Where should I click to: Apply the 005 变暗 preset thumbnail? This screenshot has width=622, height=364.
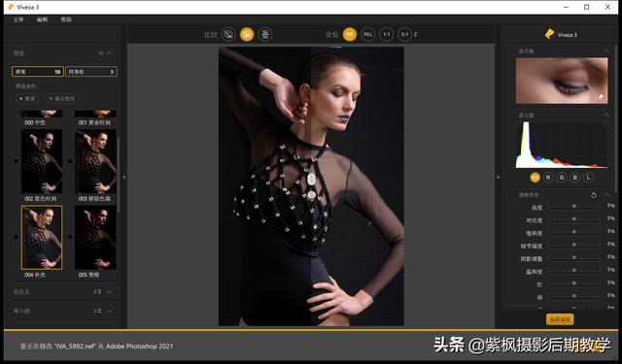coord(95,237)
